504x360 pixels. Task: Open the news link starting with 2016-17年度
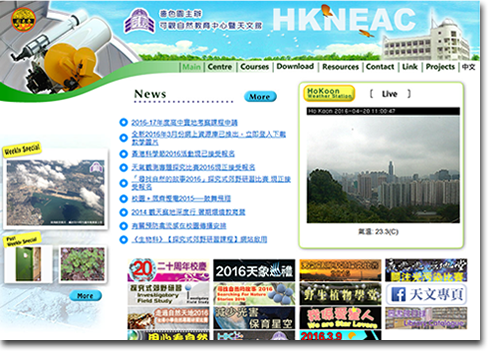click(x=184, y=123)
